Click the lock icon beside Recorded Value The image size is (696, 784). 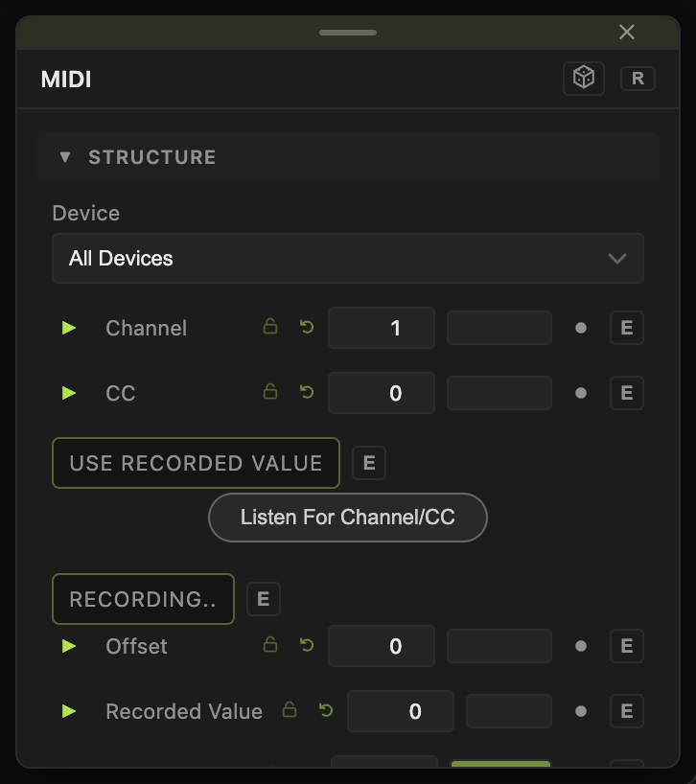click(x=290, y=709)
